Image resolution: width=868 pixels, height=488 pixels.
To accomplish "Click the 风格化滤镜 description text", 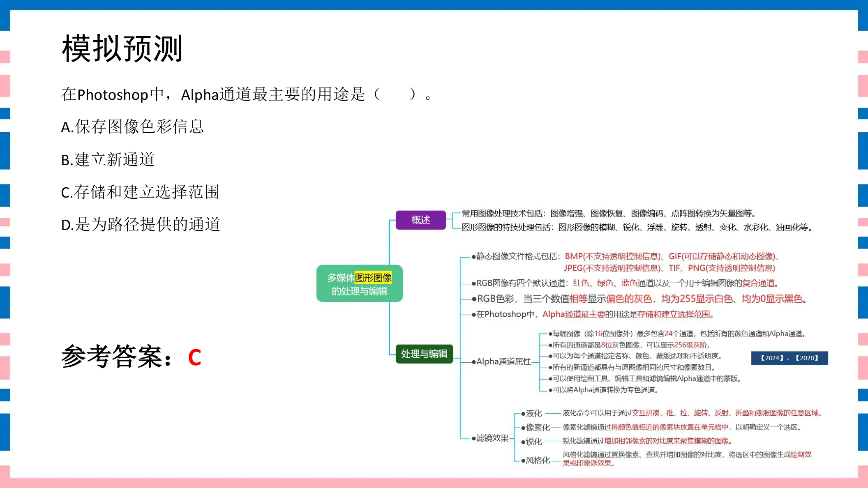I will point(687,458).
